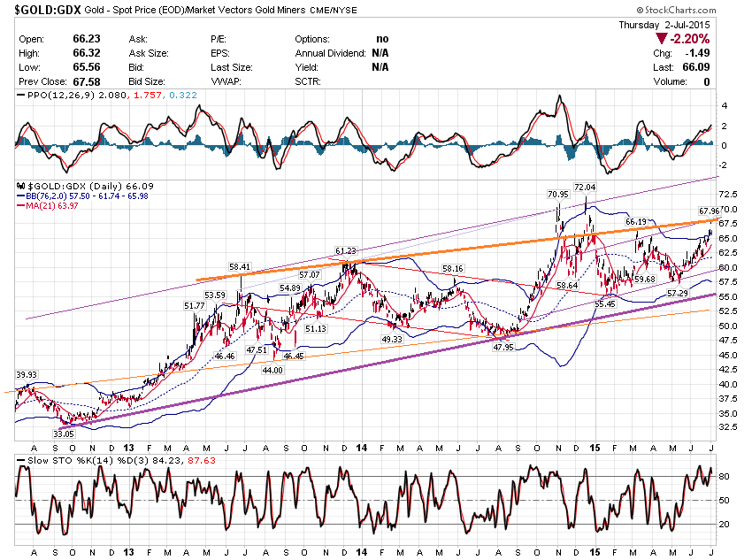Click the 58.16 price label
This screenshot has height=560, width=752.
pos(453,268)
